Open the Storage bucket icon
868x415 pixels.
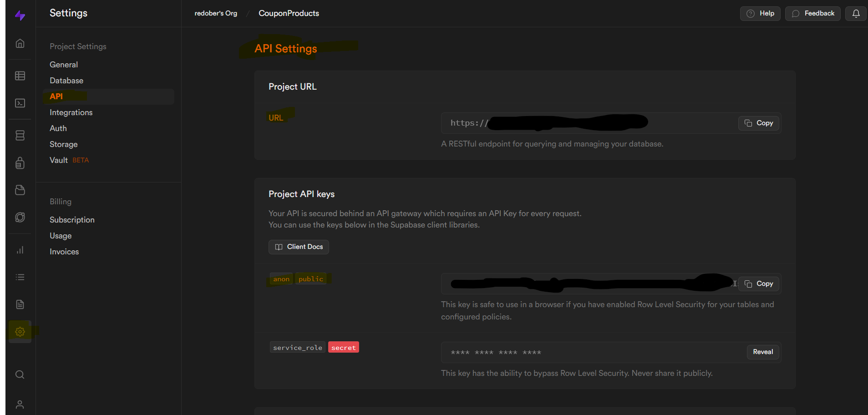(x=20, y=190)
